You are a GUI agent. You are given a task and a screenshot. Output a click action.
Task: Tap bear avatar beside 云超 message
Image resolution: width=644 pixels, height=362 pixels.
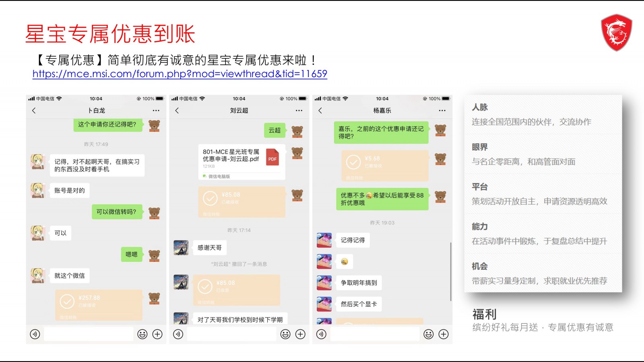297,132
